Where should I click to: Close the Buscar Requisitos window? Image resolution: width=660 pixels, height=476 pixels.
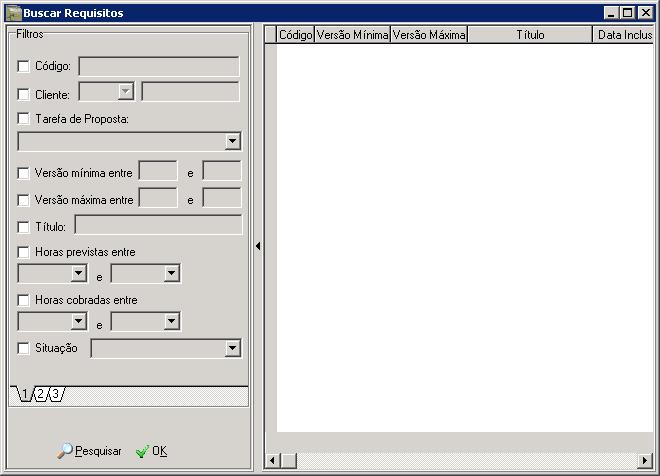[646, 13]
